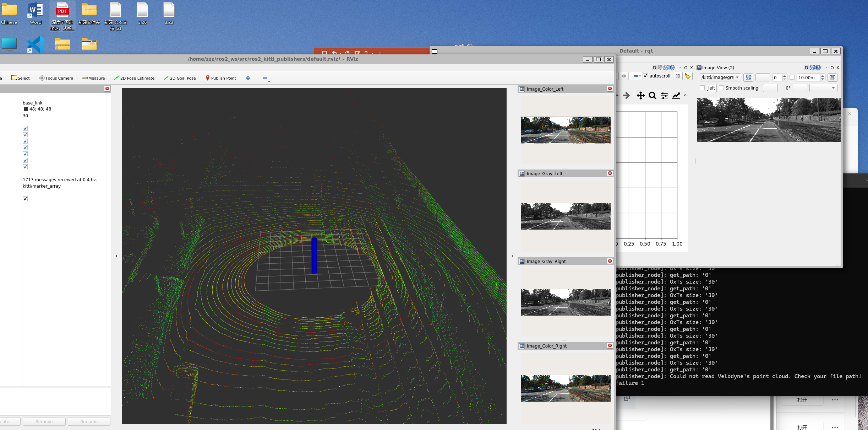The width and height of the screenshot is (868, 430).
Task: Select the 2D Goal Pose tool
Action: click(180, 78)
